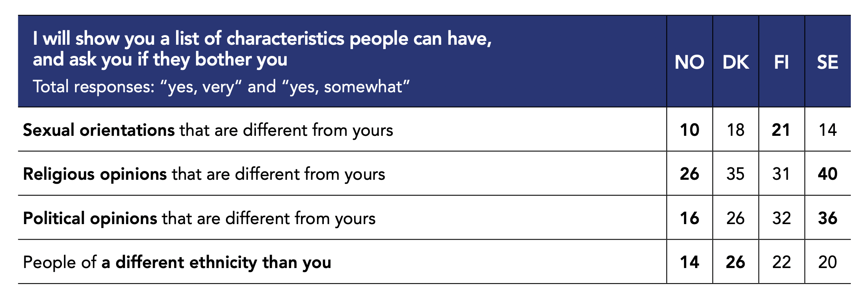
Task: Select Denmark's value 35 for religious opinions
Action: [735, 174]
